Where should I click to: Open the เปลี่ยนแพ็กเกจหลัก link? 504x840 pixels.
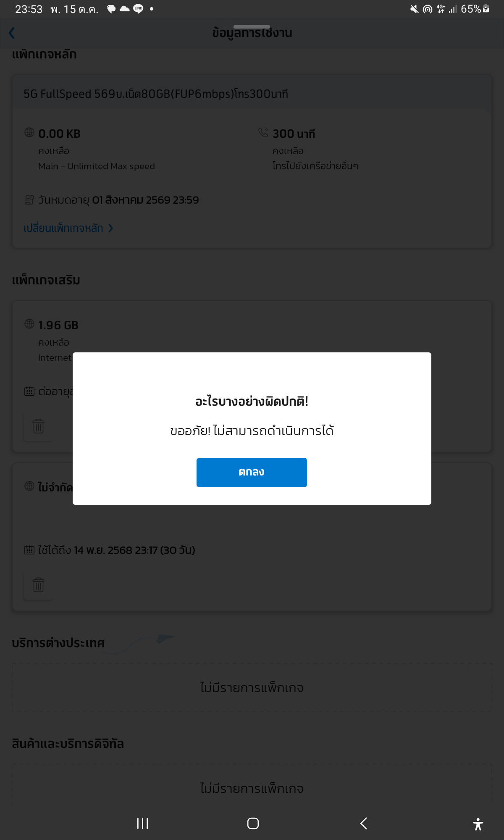click(x=63, y=228)
